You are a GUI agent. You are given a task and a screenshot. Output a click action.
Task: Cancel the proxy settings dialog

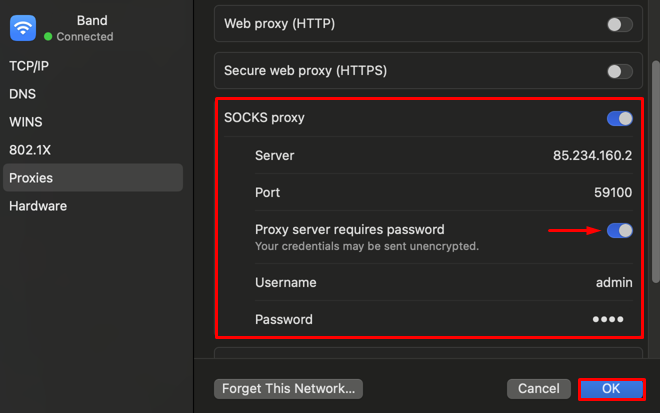pyautogui.click(x=539, y=389)
